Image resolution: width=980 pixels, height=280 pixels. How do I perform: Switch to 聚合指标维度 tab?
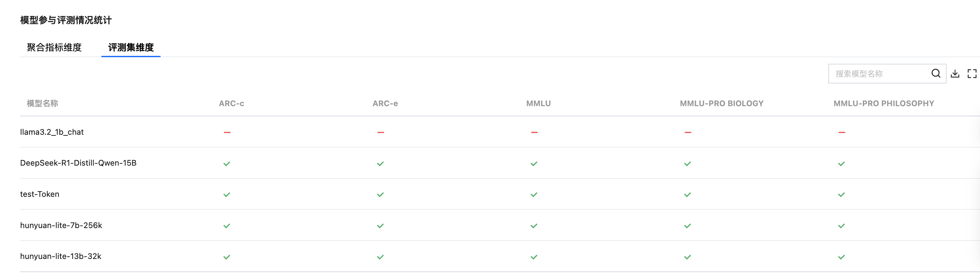(x=54, y=47)
